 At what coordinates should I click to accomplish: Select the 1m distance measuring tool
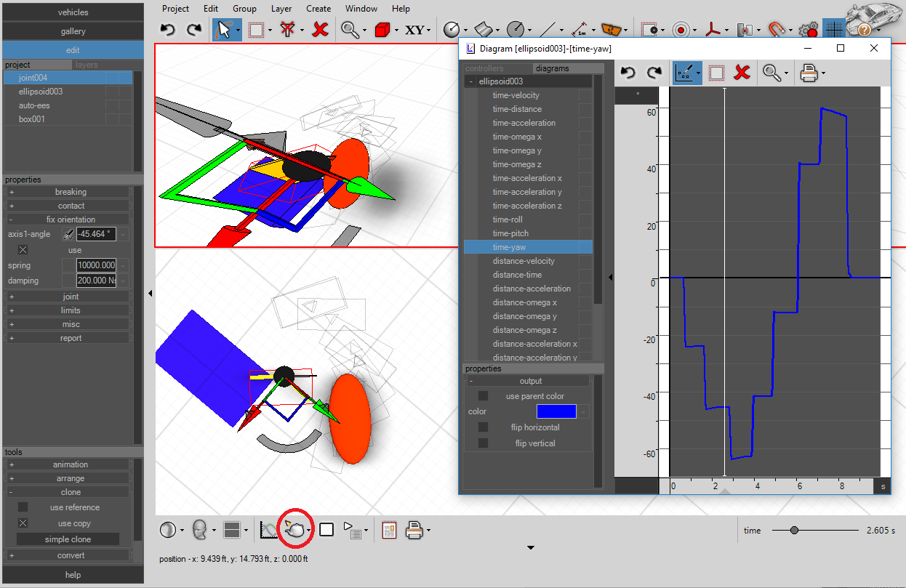[x=580, y=30]
